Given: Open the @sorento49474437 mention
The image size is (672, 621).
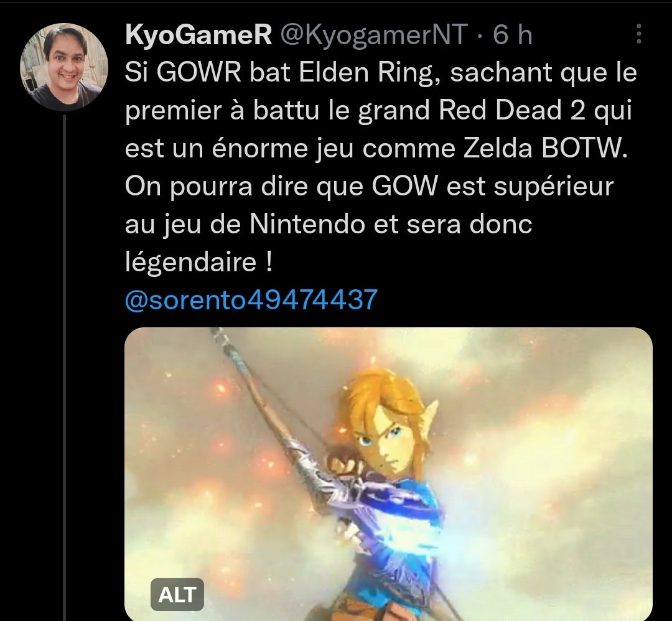Looking at the screenshot, I should tap(251, 299).
